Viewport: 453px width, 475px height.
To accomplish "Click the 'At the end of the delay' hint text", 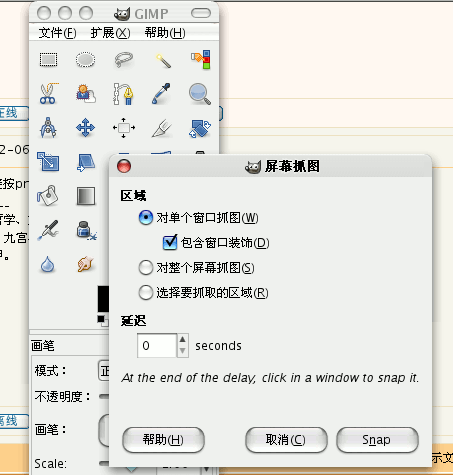I will pyautogui.click(x=270, y=378).
